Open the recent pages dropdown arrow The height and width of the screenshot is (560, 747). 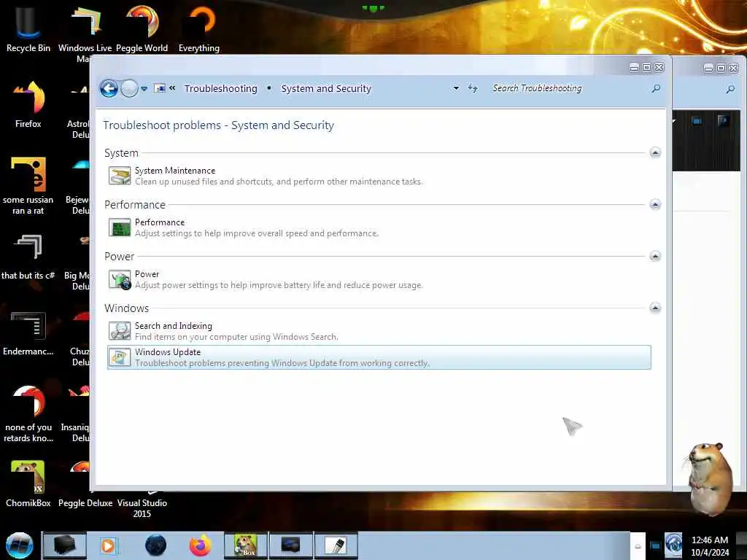point(144,89)
